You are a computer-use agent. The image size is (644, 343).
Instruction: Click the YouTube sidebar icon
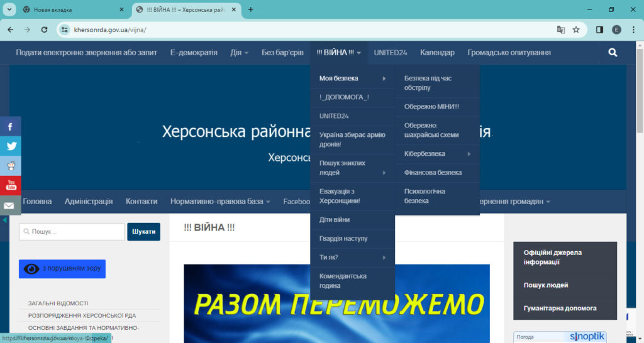(10, 185)
